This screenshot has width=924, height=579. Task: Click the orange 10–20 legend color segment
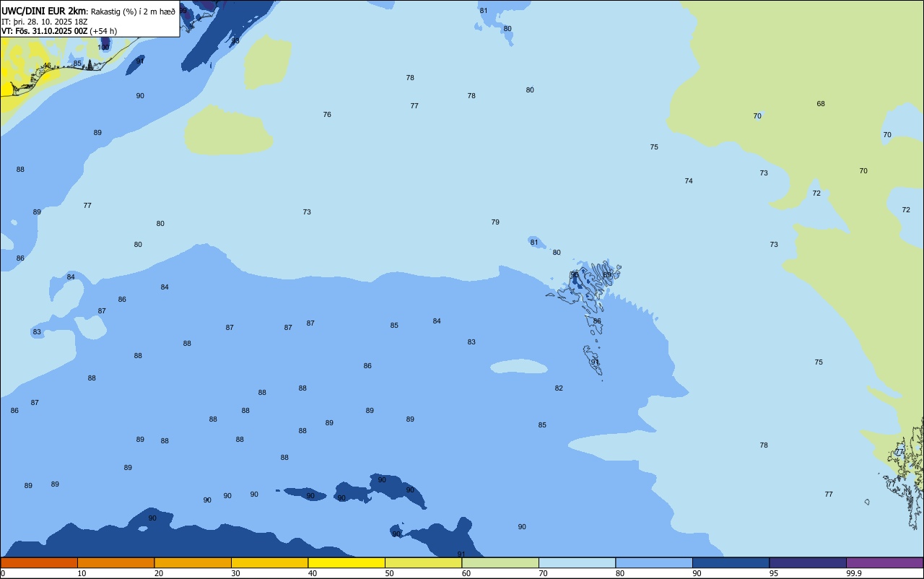(x=115, y=562)
